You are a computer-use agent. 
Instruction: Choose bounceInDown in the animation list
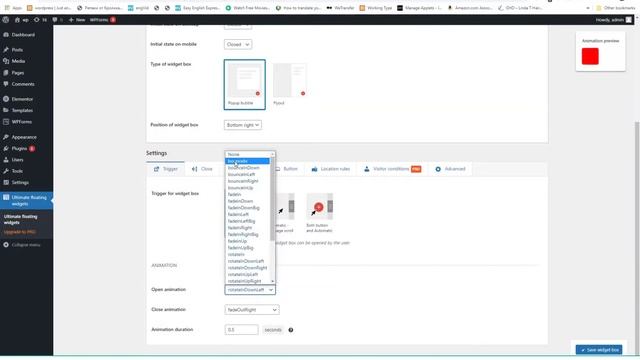pos(247,168)
